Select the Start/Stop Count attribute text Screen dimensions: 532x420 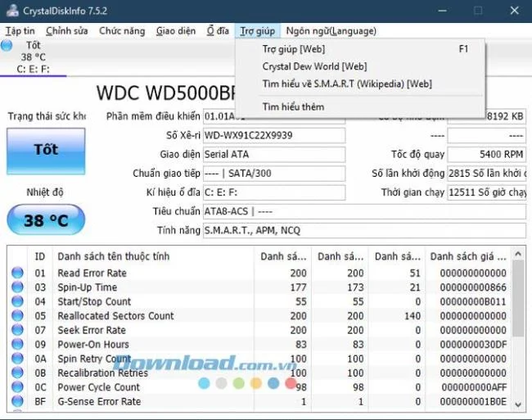[94, 301]
